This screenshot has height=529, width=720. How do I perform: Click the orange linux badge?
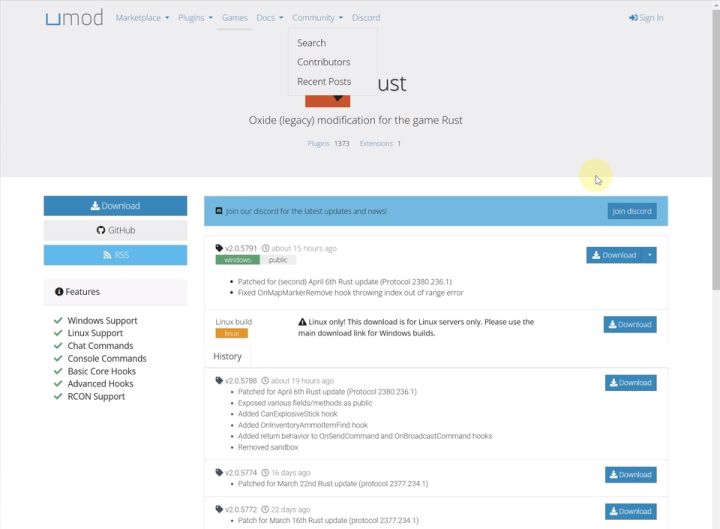pyautogui.click(x=231, y=333)
